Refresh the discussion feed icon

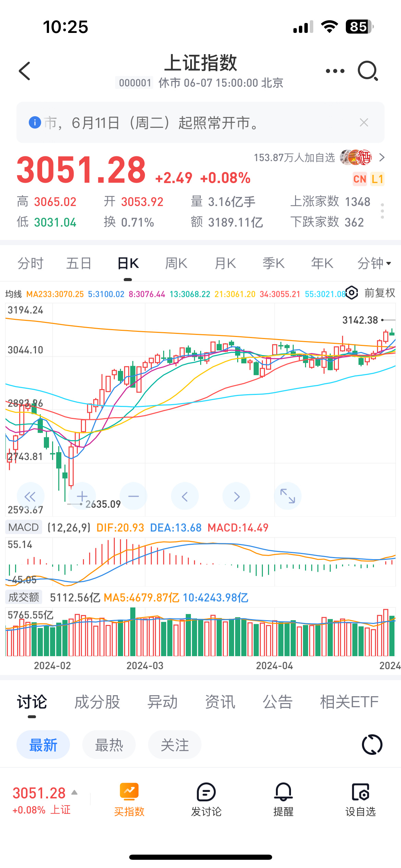pyautogui.click(x=372, y=745)
